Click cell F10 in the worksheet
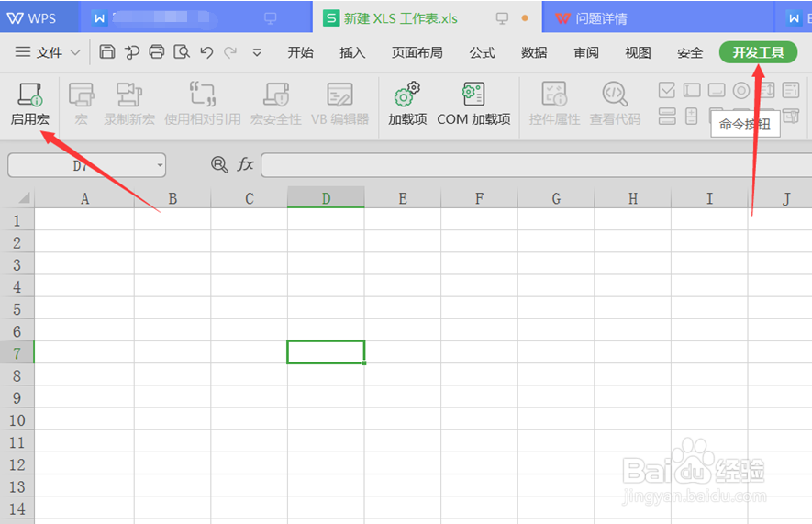 pyautogui.click(x=479, y=418)
